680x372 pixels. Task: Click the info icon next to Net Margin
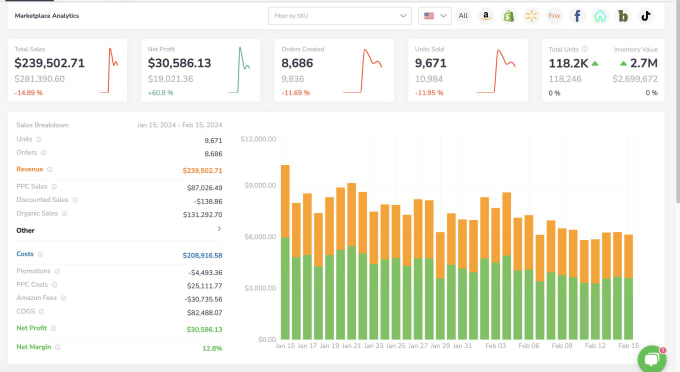tap(58, 347)
